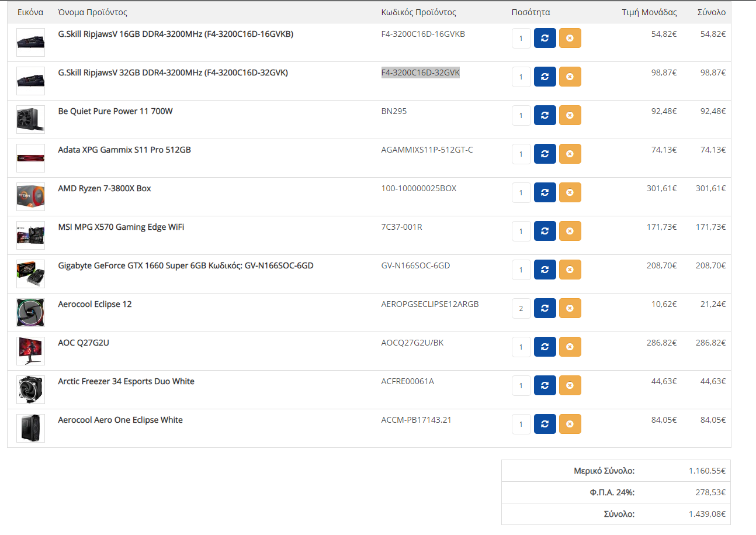Viewport: 756px width, 535px height.
Task: Refresh quantity for G.Skill RipjawsV 32GB row
Action: click(545, 77)
